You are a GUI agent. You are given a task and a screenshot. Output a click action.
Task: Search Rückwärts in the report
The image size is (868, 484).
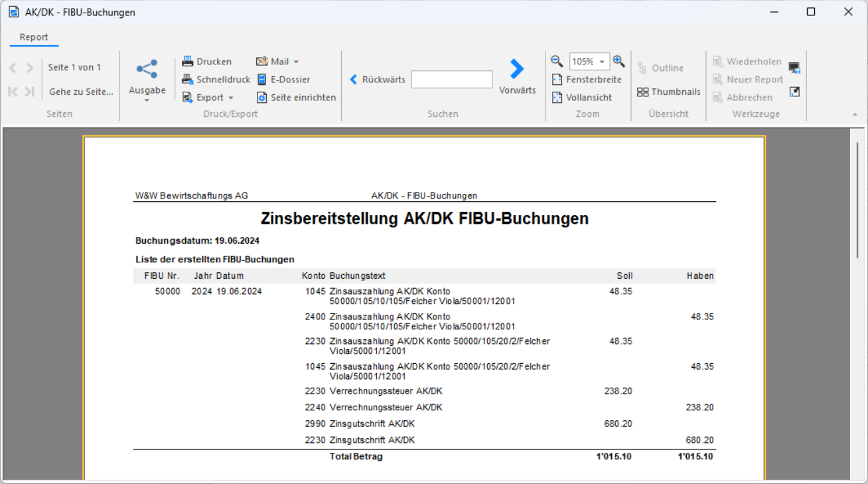tap(378, 79)
